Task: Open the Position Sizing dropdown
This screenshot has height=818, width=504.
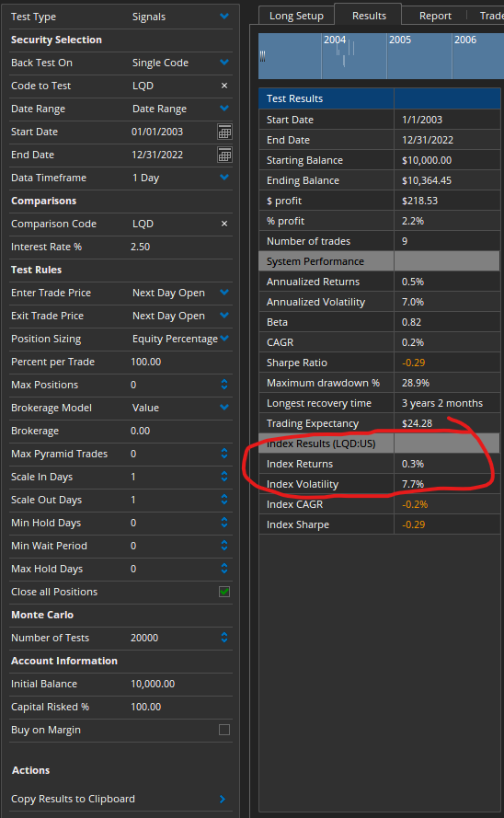Action: 224,339
